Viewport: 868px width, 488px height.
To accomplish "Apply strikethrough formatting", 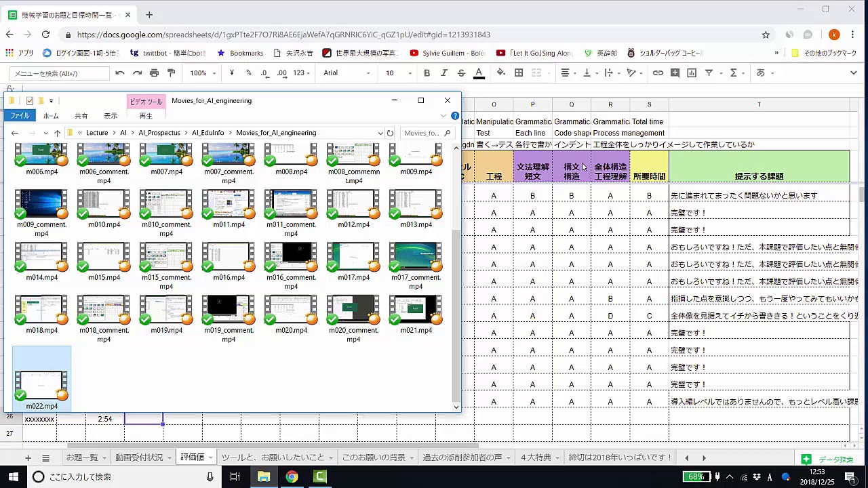I will [461, 73].
